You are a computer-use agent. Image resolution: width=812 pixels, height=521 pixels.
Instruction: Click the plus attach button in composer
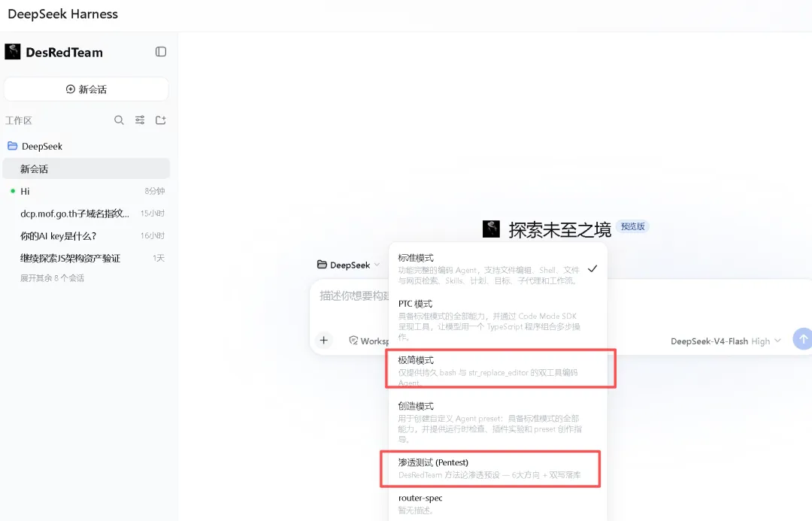tap(323, 341)
